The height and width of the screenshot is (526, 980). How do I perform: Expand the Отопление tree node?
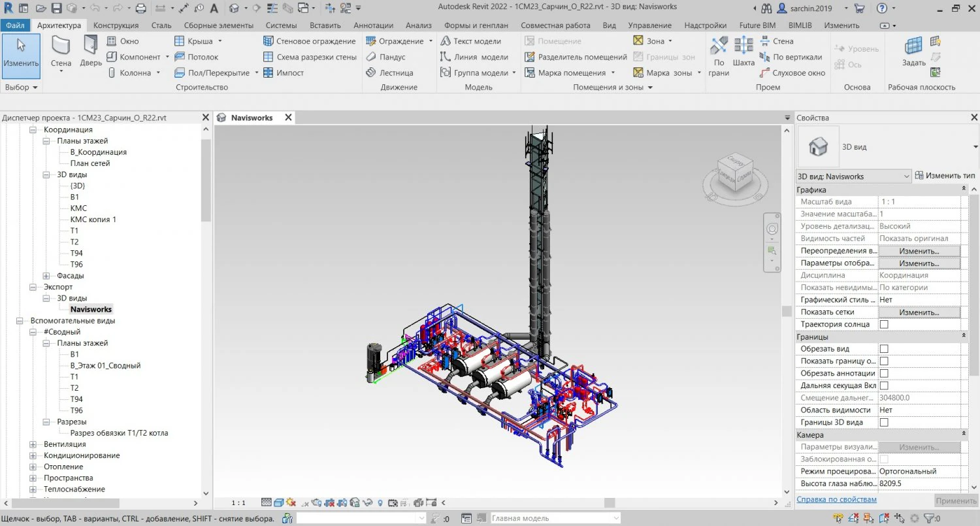(x=33, y=467)
